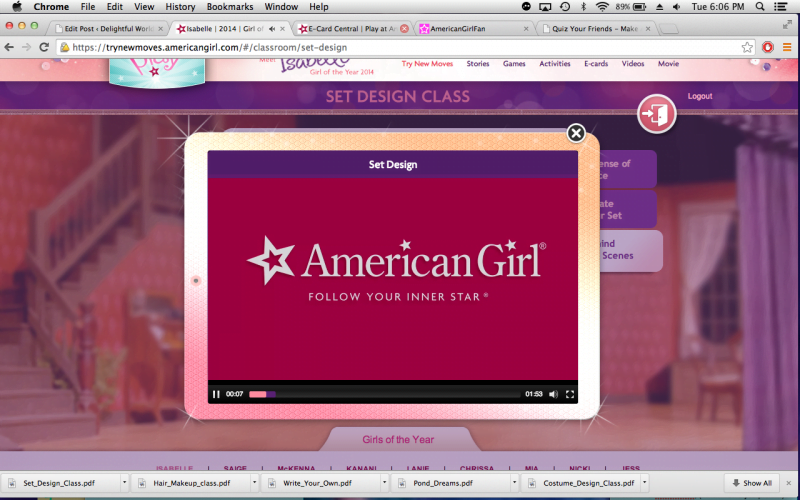Click the eject icon in menu bar
Image resolution: width=800 pixels, height=500 pixels.
pyautogui.click(x=659, y=7)
